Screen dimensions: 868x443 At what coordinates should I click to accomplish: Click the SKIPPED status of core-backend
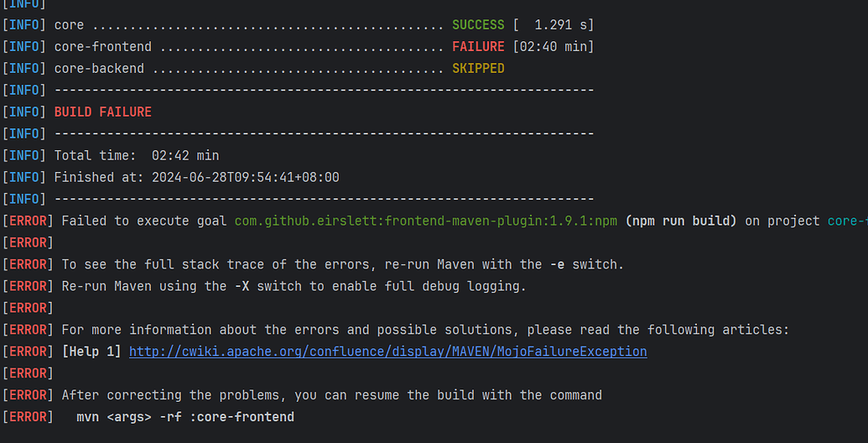point(478,69)
